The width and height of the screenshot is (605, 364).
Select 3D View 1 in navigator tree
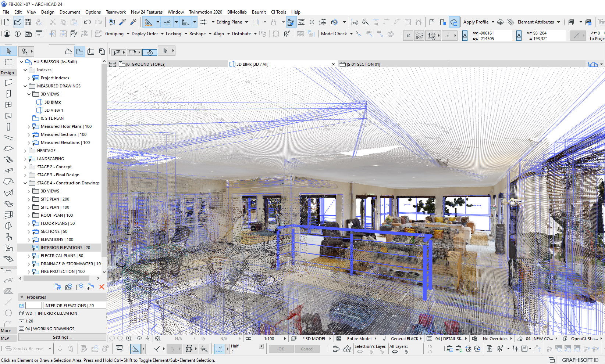(x=54, y=110)
